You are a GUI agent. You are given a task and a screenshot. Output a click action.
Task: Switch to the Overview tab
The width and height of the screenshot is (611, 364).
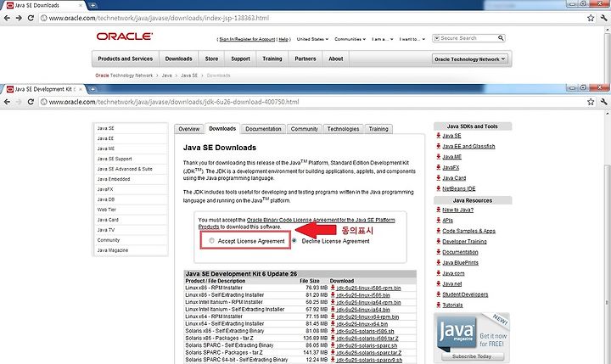[189, 129]
